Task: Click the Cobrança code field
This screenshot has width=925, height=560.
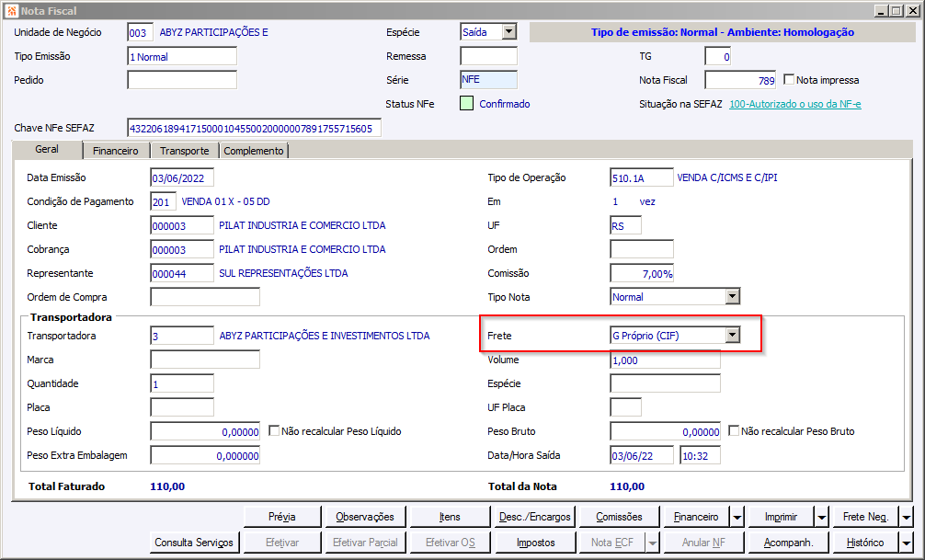Action: 182,249
